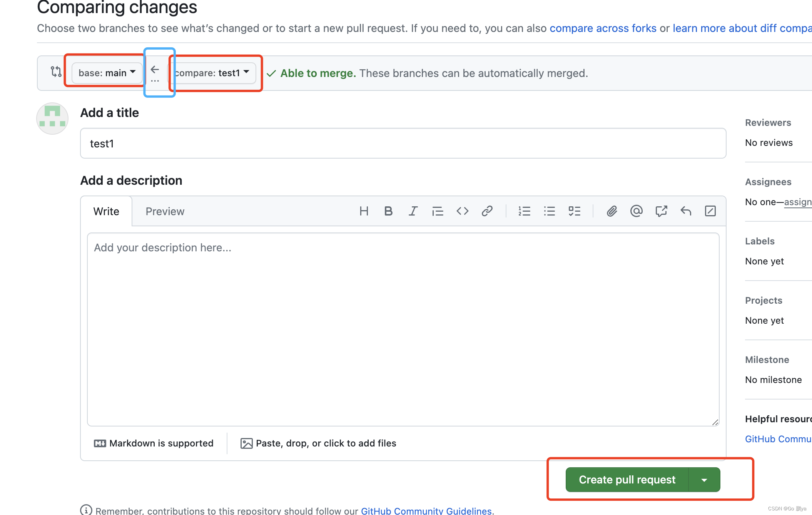This screenshot has width=812, height=515.
Task: Click the Create pull request button
Action: (627, 480)
